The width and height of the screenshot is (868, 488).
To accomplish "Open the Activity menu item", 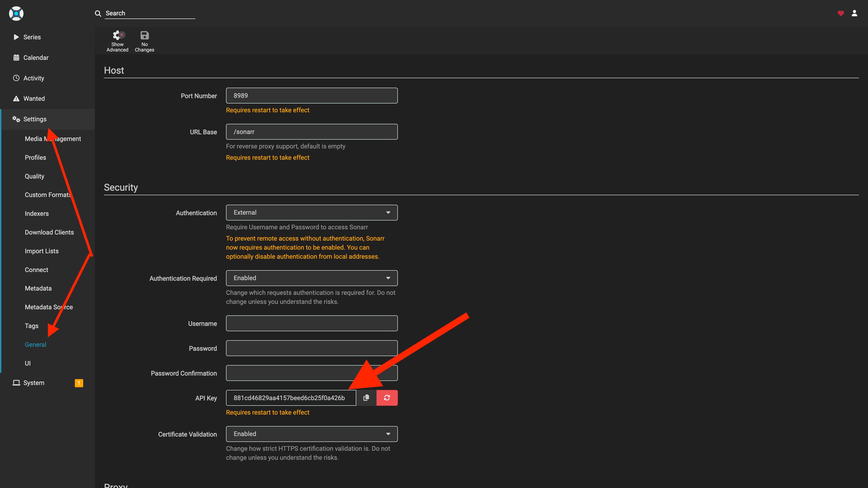I will pos(47,78).
